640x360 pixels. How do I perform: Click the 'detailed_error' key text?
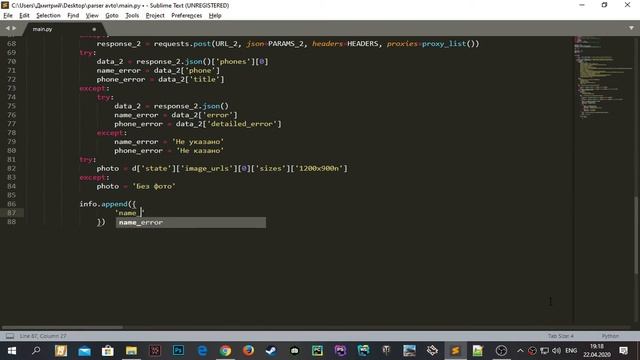click(243, 124)
